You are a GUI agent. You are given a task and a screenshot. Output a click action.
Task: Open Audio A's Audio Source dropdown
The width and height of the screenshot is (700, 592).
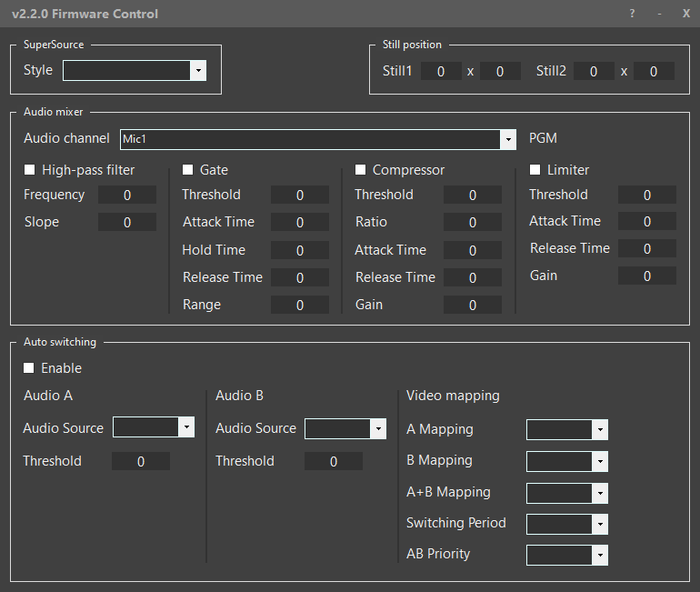tap(153, 428)
